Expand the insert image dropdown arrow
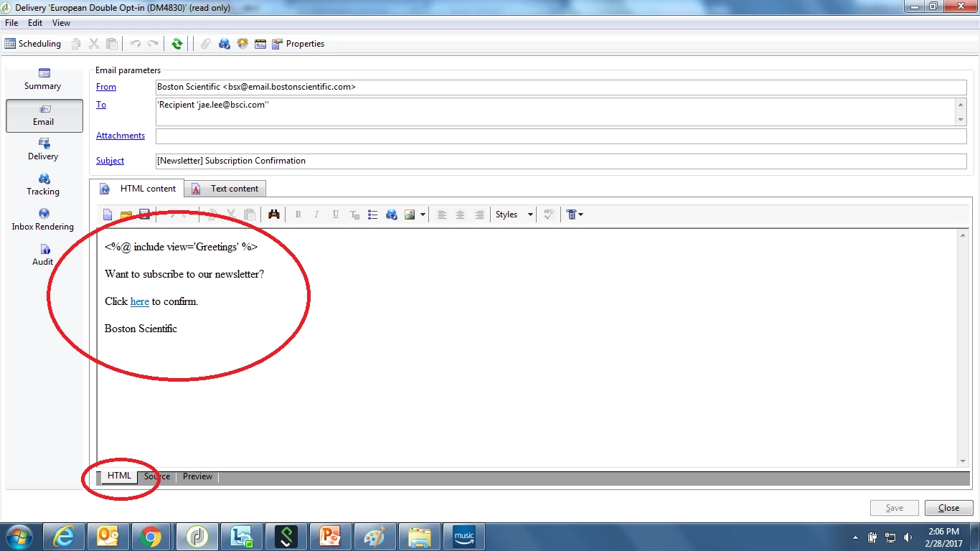Viewport: 980px width, 551px height. click(x=423, y=215)
